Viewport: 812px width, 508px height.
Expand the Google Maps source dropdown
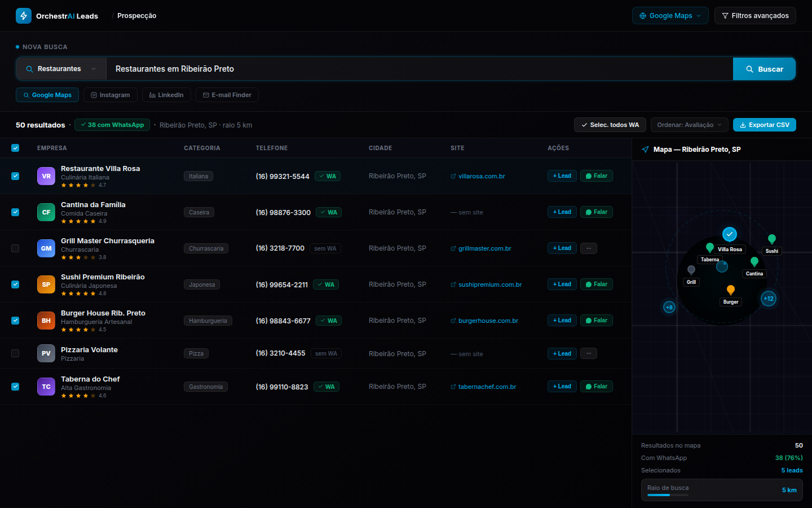tap(670, 16)
